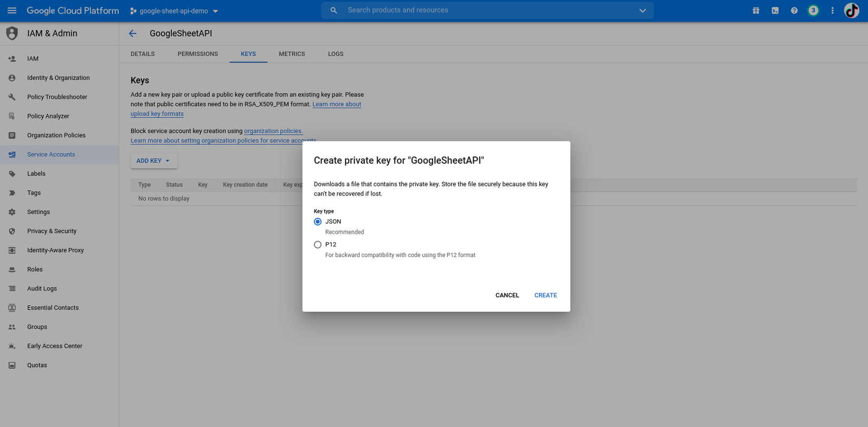Open the gift box icon in header
Viewport: 868px width, 427px height.
756,11
